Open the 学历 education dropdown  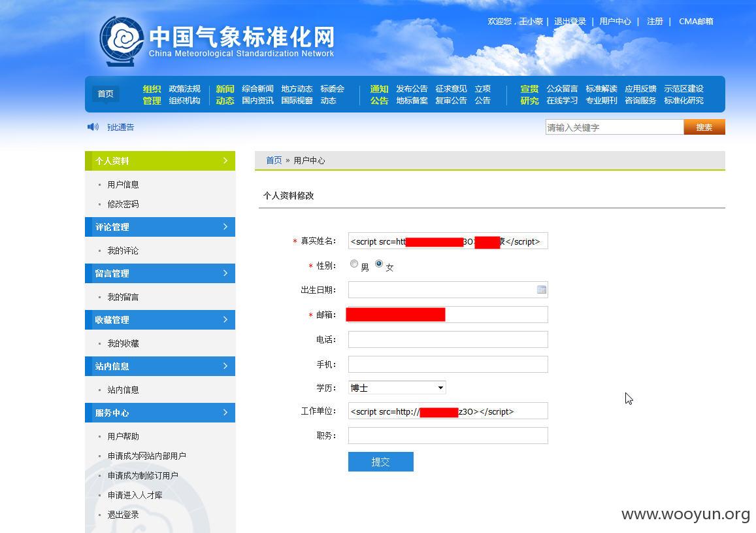[x=397, y=388]
